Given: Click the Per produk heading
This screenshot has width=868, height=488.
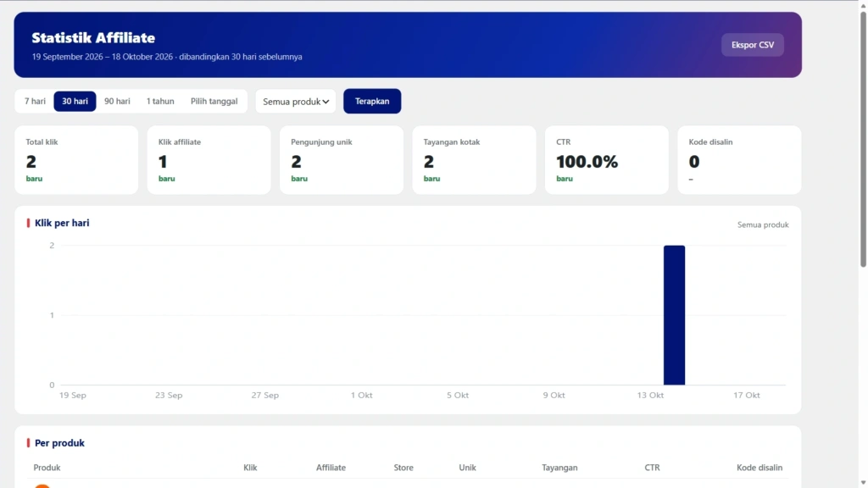Looking at the screenshot, I should coord(60,443).
